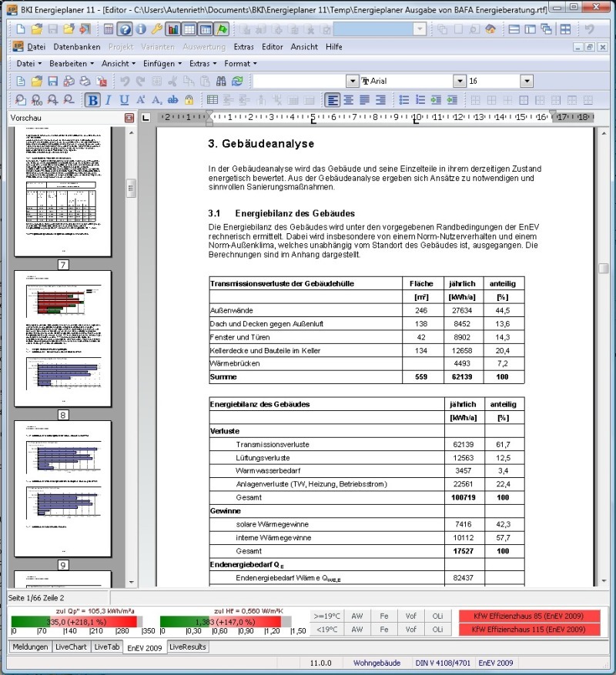The image size is (616, 675).
Task: Turn on right text alignment
Action: [x=380, y=100]
